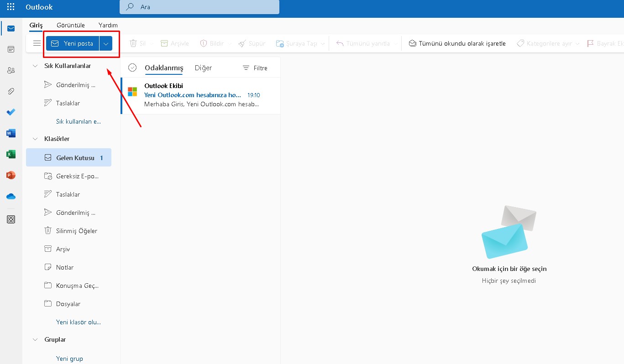Open the Filtre menu
624x364 pixels.
point(255,68)
